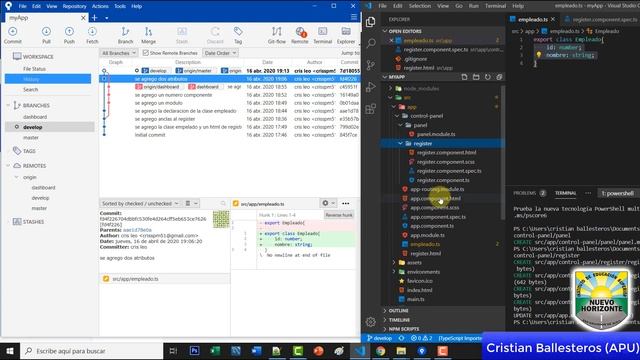The height and width of the screenshot is (360, 640).
Task: Select the dashboard local branch
Action: coord(35,117)
